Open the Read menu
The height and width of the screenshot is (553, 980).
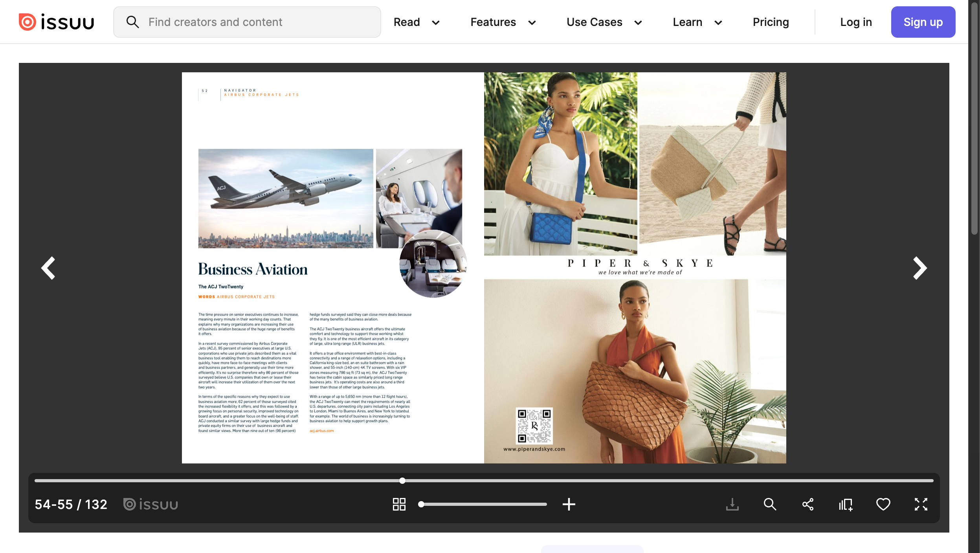407,22
